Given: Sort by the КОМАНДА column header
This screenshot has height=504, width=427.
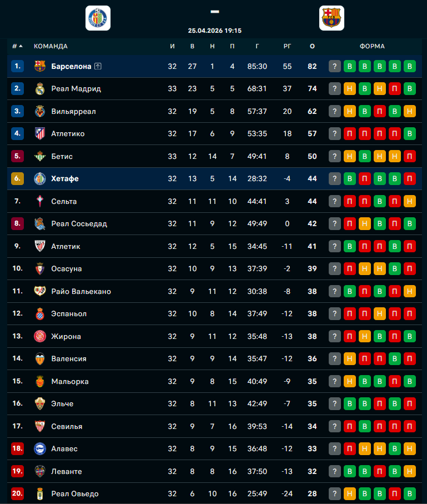Looking at the screenshot, I should 51,46.
